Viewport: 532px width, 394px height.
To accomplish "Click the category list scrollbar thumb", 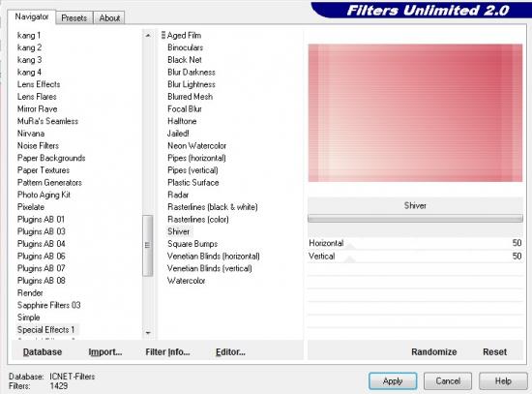I will point(148,245).
